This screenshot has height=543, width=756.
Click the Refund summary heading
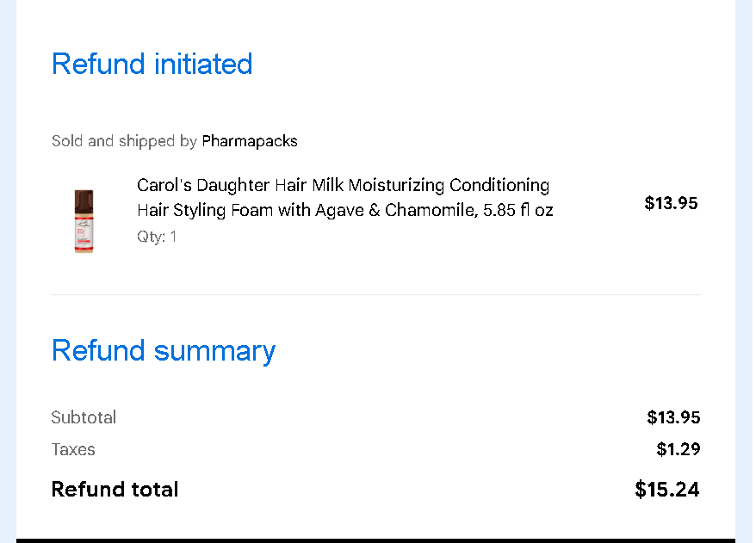(x=164, y=351)
